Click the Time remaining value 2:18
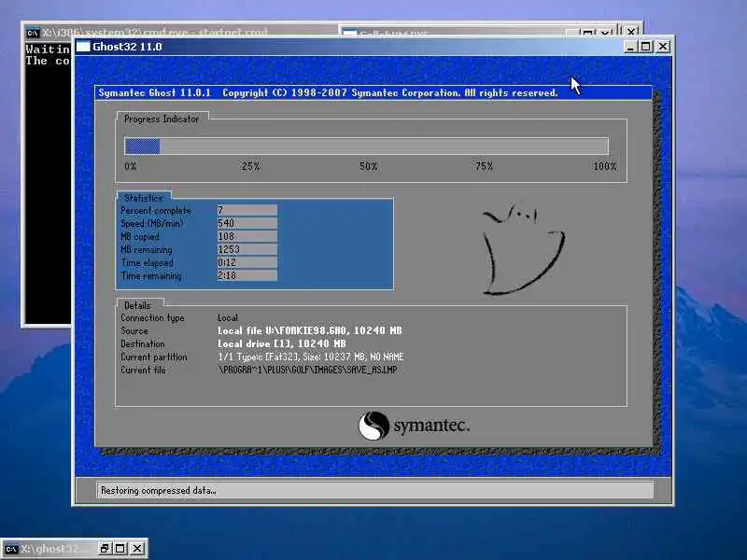 point(247,275)
